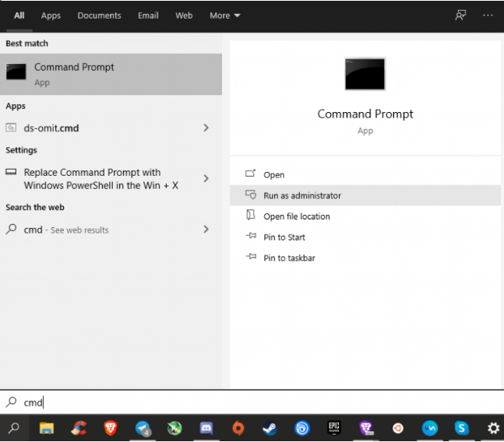Image resolution: width=504 pixels, height=442 pixels.
Task: Expand the PowerShell setting result arrow
Action: [206, 178]
